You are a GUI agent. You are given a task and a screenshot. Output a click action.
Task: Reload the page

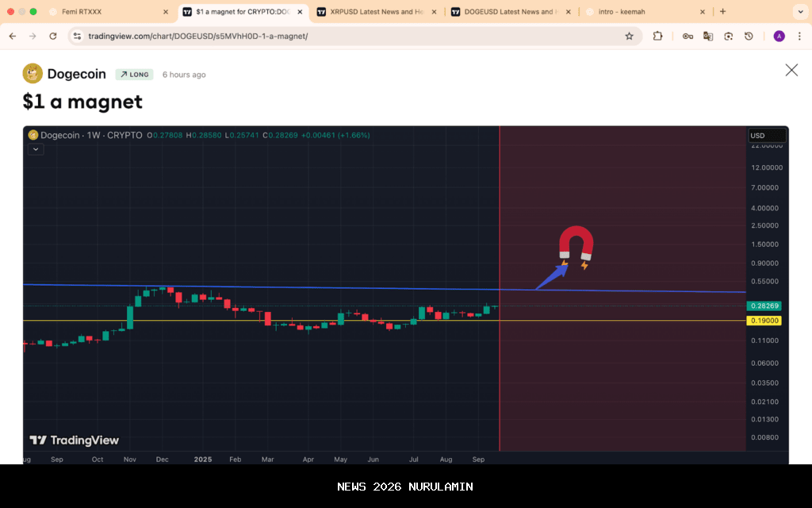53,36
